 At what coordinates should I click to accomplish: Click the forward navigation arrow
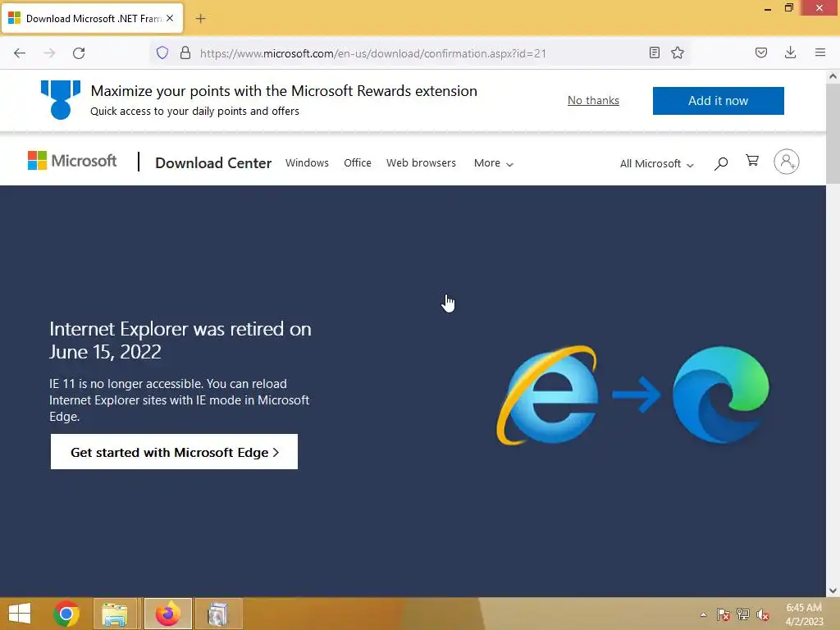[x=49, y=53]
